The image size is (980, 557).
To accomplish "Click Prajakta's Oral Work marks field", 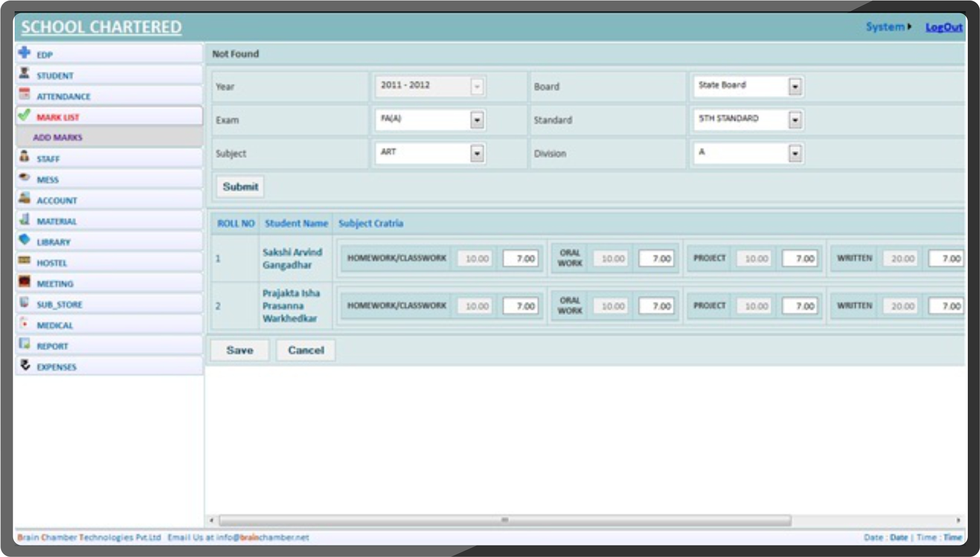I will pyautogui.click(x=657, y=306).
